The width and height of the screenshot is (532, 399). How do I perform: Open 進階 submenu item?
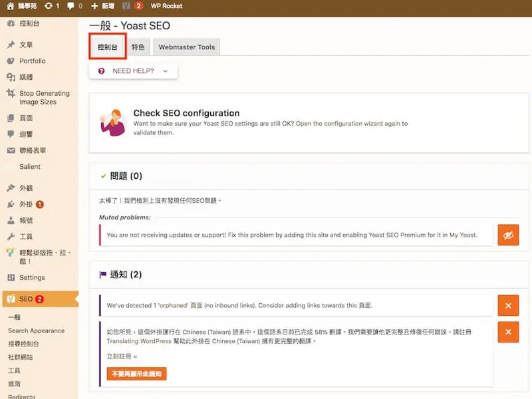pos(14,384)
